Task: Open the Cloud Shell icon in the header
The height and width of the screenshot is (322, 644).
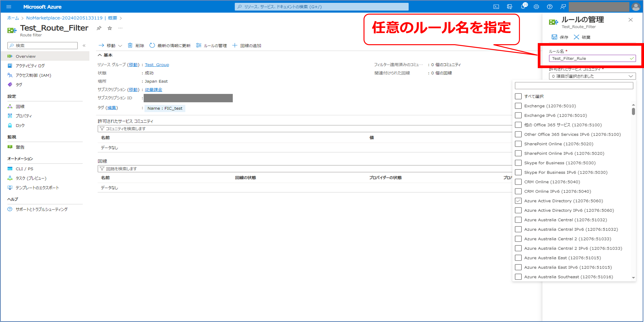Action: pos(496,7)
